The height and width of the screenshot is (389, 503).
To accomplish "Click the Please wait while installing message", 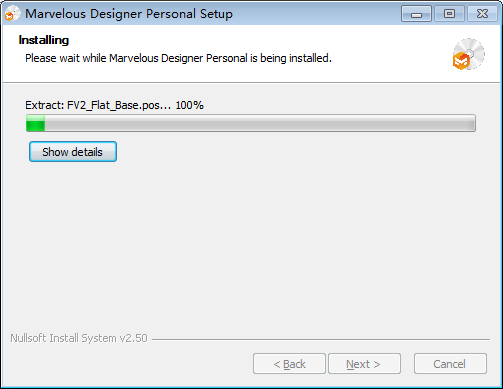I will point(178,58).
